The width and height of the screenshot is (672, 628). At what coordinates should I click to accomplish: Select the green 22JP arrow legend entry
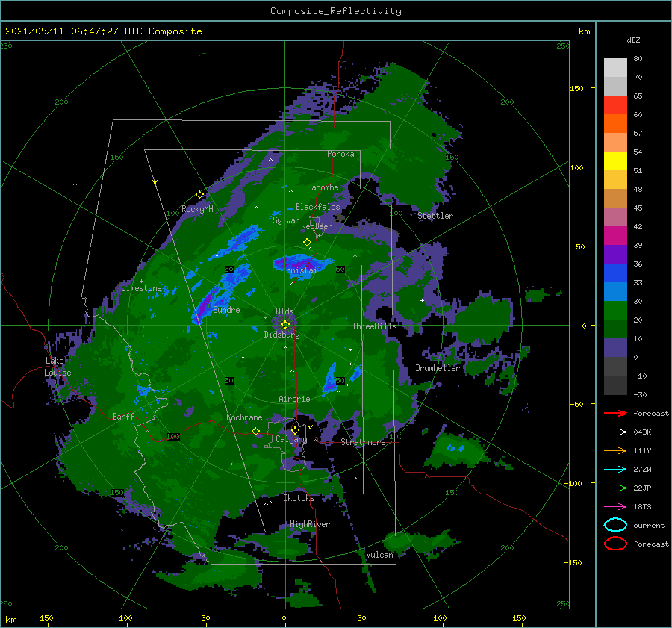[x=615, y=488]
